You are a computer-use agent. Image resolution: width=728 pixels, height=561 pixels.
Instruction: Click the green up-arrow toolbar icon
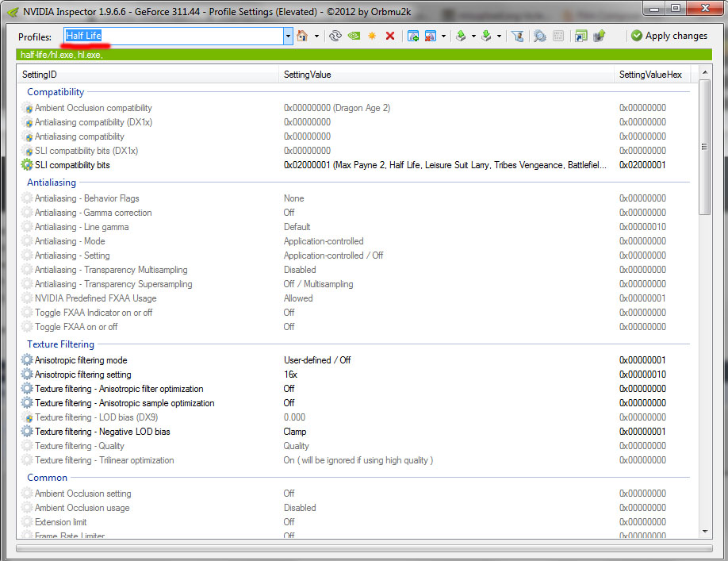pyautogui.click(x=600, y=36)
